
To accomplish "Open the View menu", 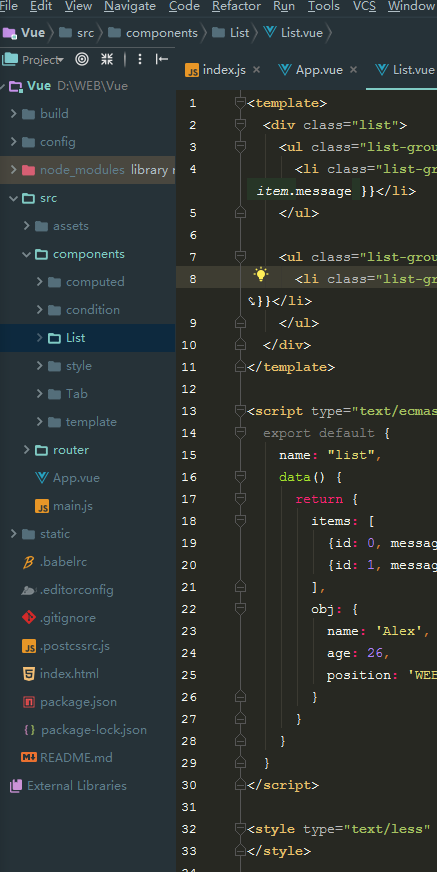I will click(78, 6).
